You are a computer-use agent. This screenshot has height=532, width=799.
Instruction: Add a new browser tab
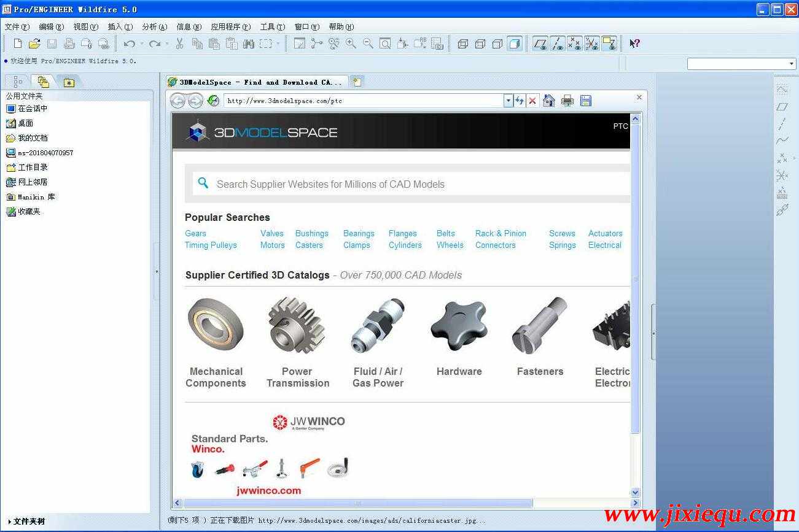coord(357,82)
